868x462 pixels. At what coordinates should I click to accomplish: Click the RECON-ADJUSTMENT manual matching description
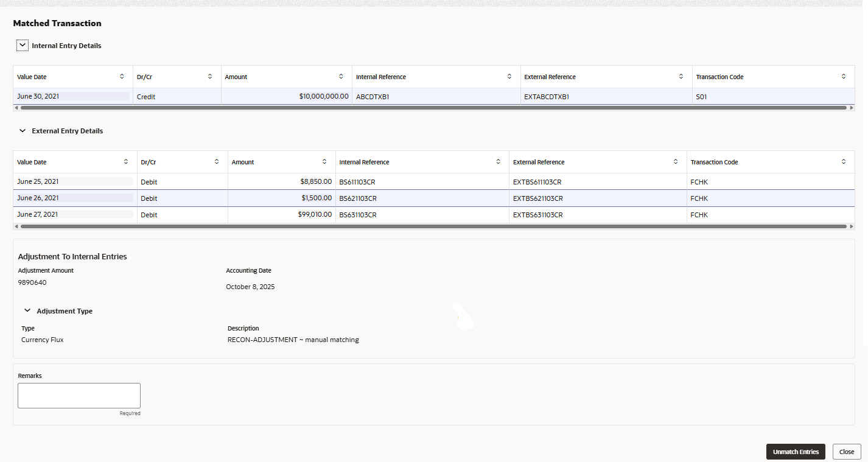point(293,340)
